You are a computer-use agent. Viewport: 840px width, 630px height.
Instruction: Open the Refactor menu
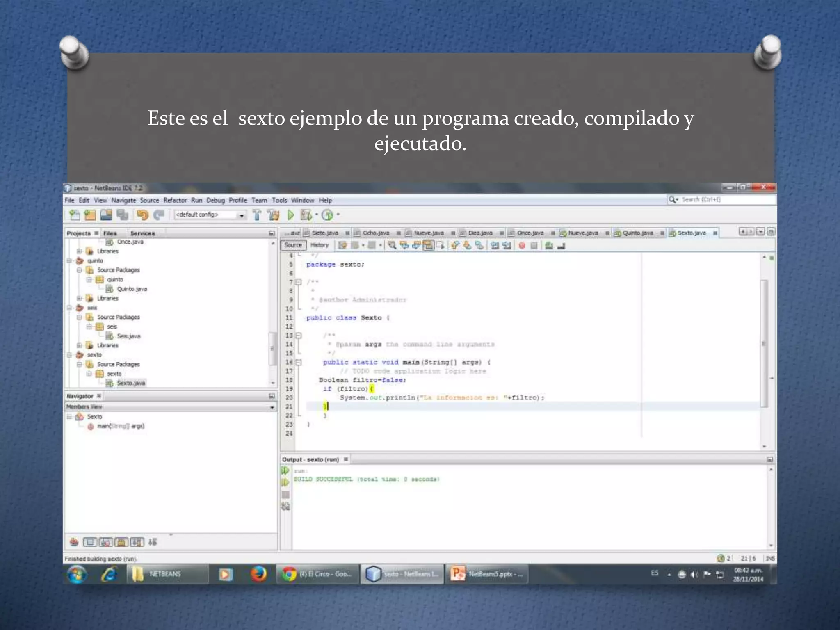coord(175,200)
